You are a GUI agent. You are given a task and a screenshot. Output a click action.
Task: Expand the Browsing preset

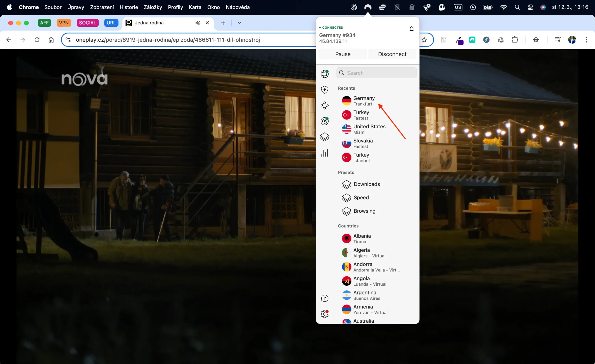coord(364,211)
